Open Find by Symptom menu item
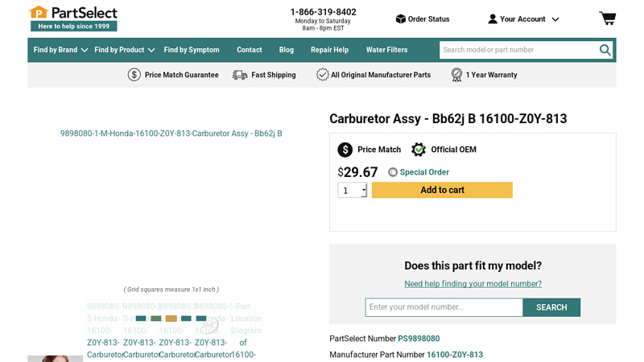Screen dimensions: 644x362 [192, 50]
